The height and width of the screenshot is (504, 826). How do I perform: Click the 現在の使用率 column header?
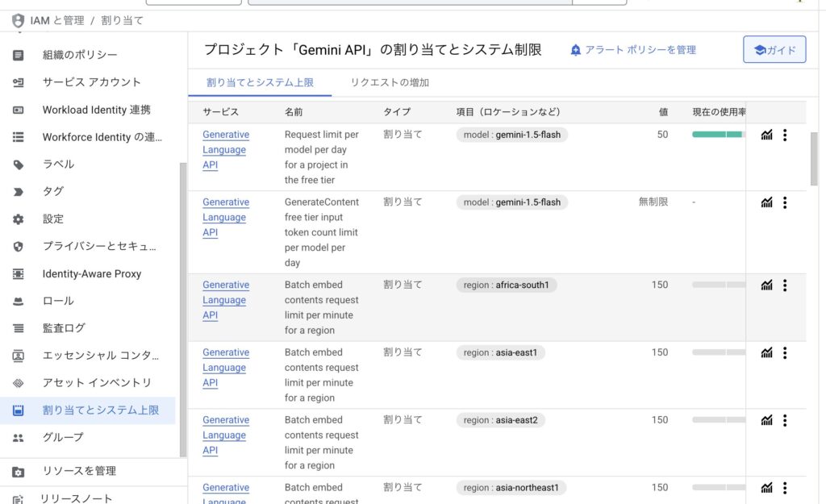click(719, 111)
